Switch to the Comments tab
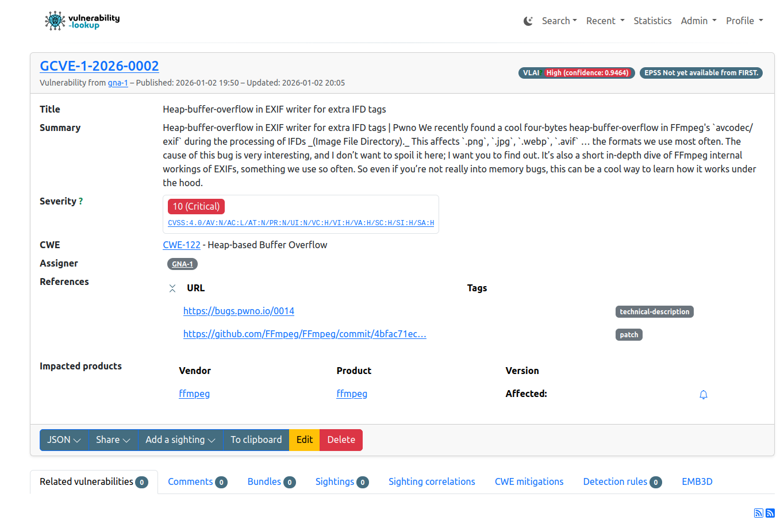The width and height of the screenshot is (784, 532). (x=197, y=482)
